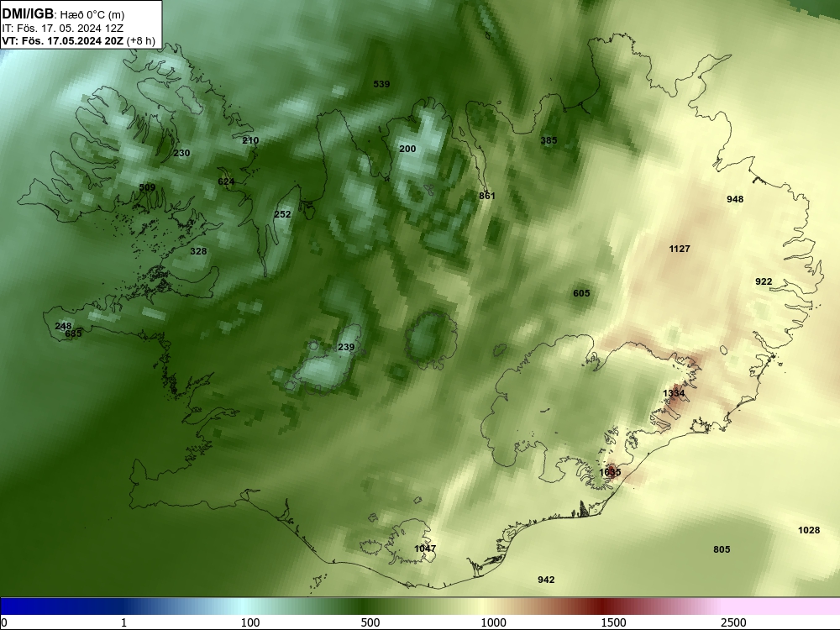
Task: Click the map value 230
Action: [181, 153]
